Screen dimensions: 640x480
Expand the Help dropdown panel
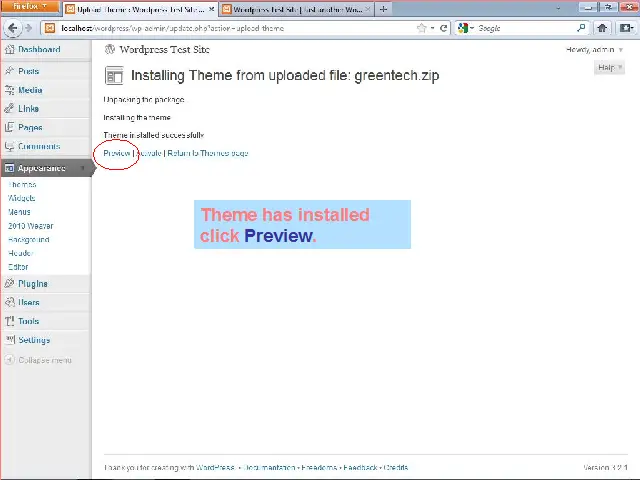(609, 67)
